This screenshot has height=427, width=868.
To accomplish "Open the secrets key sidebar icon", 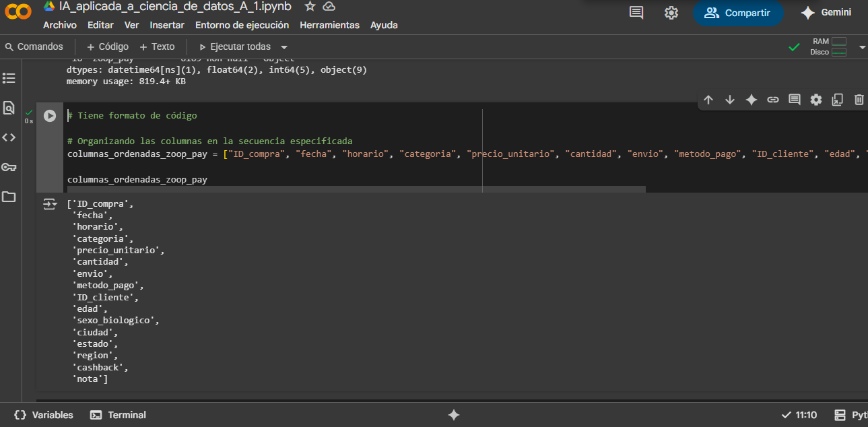I will coord(9,167).
